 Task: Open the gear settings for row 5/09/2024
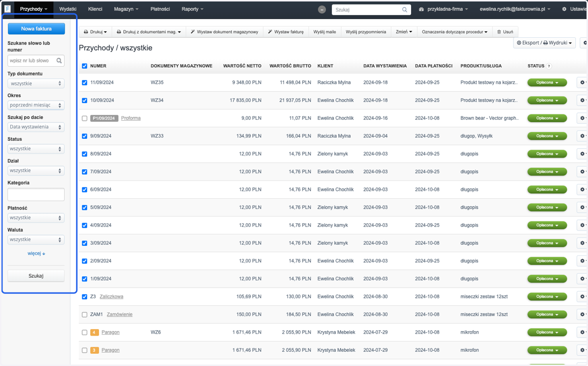[583, 207]
